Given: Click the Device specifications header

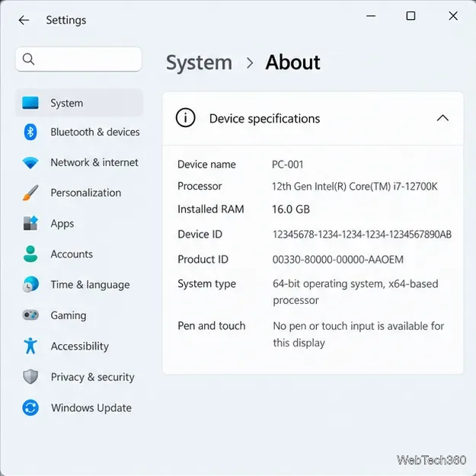Looking at the screenshot, I should coord(313,118).
